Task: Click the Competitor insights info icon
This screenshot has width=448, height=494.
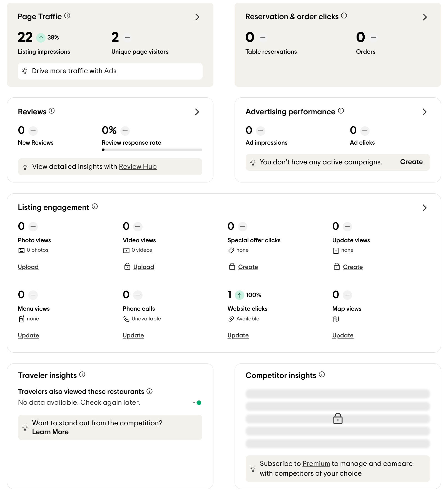Action: tap(322, 374)
